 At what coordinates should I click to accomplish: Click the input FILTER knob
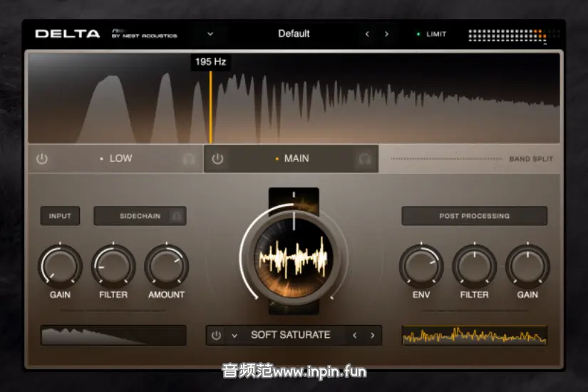113,266
